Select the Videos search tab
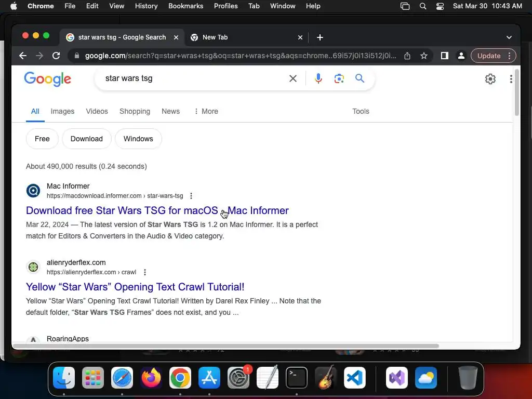532x399 pixels. coord(97,111)
